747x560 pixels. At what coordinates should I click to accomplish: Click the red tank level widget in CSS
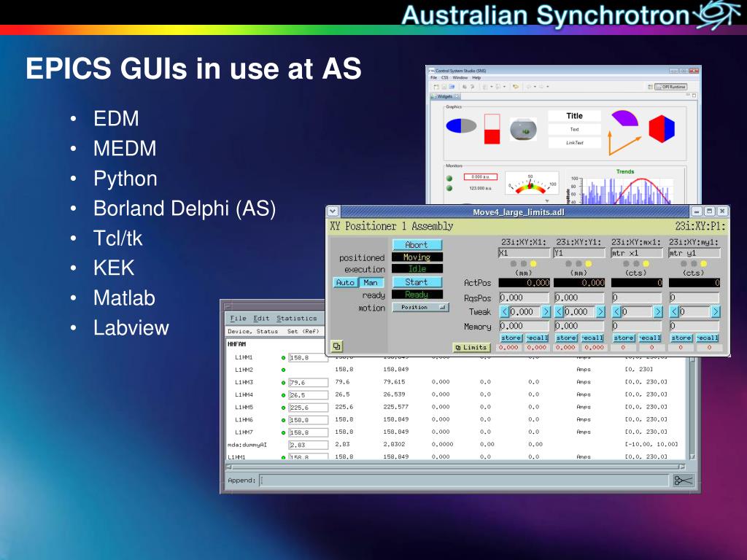tap(492, 128)
